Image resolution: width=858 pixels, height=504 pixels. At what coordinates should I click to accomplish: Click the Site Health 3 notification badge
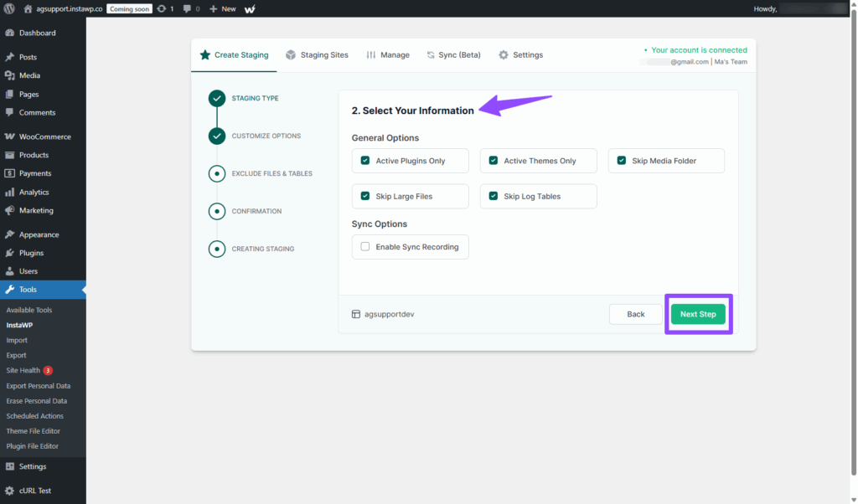(x=48, y=370)
